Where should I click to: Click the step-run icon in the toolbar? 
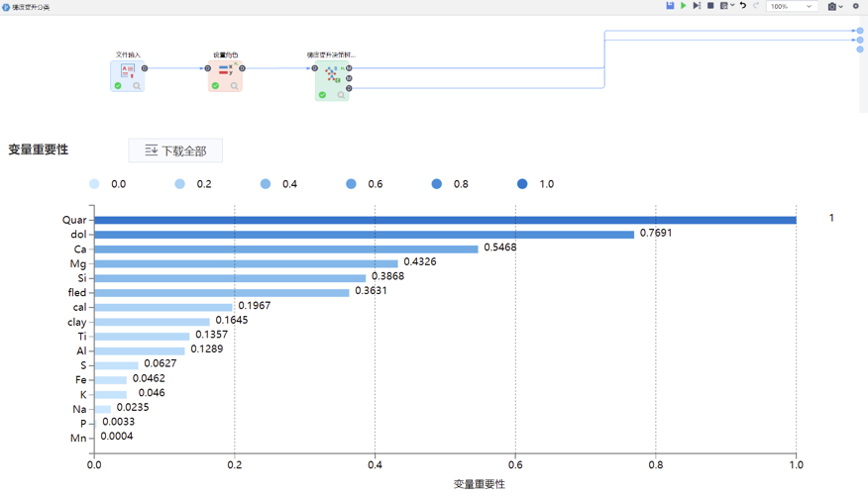[697, 6]
